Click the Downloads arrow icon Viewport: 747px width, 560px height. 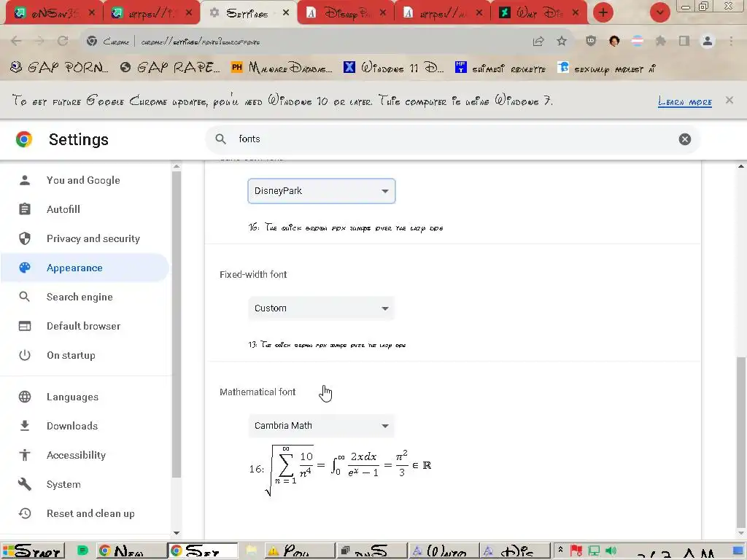pos(25,426)
